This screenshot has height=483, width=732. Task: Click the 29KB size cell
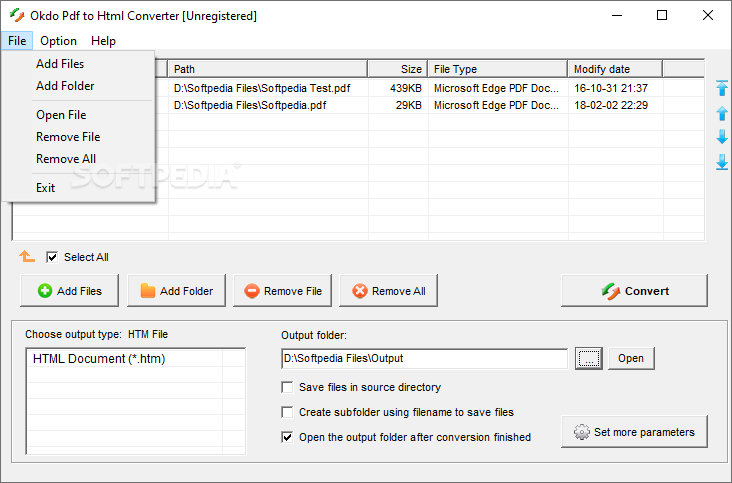tap(408, 105)
